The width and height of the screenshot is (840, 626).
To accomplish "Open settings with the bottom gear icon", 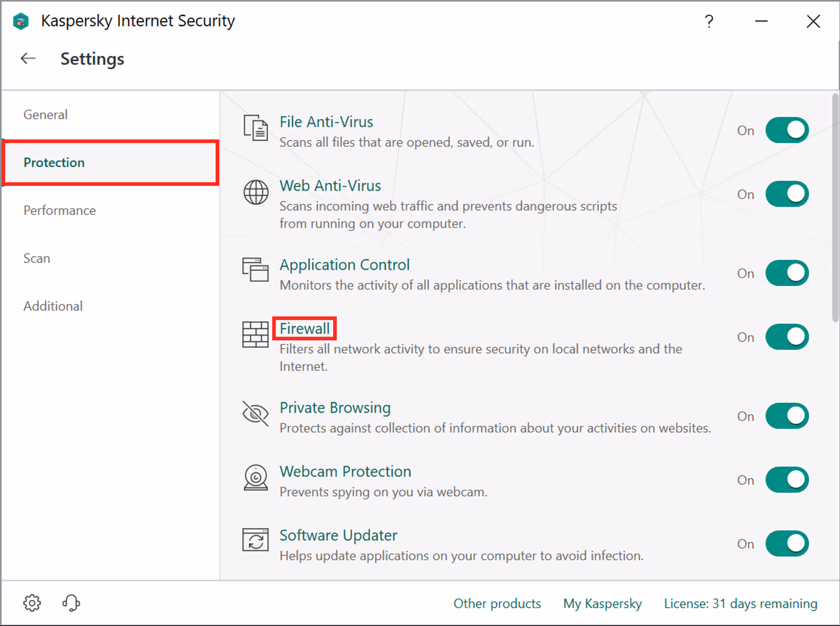I will pyautogui.click(x=32, y=603).
